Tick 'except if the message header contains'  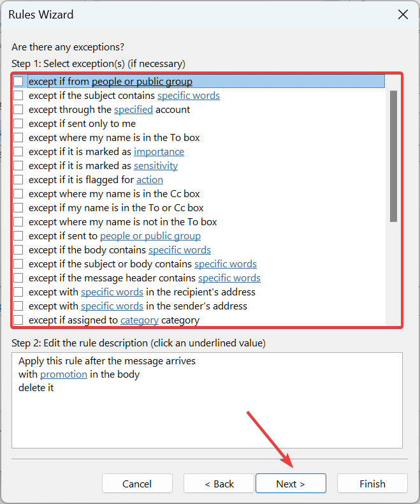point(18,278)
